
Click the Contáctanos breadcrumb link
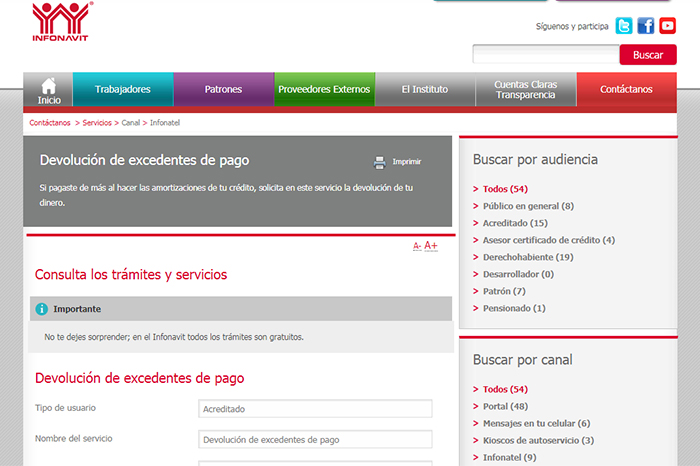(x=50, y=123)
